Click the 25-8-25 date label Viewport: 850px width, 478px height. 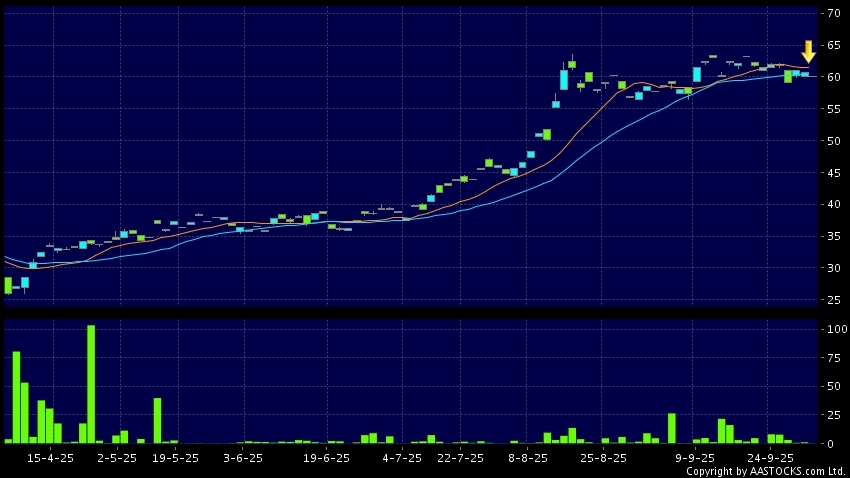pyautogui.click(x=603, y=458)
